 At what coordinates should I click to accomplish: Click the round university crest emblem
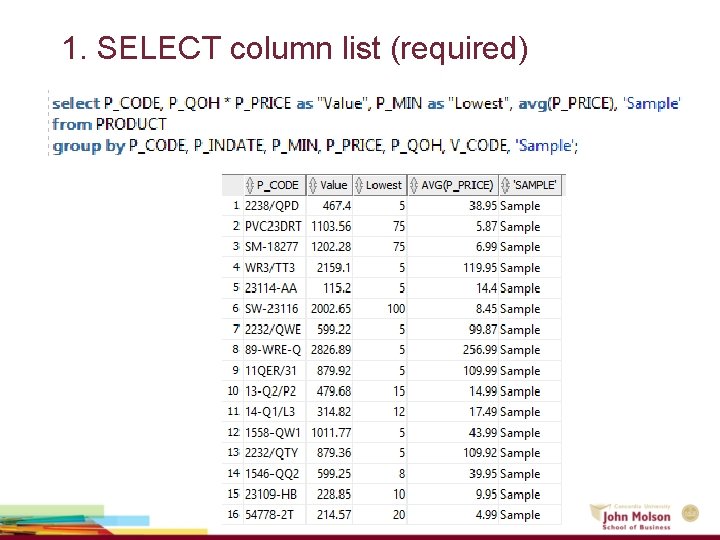pyautogui.click(x=690, y=513)
